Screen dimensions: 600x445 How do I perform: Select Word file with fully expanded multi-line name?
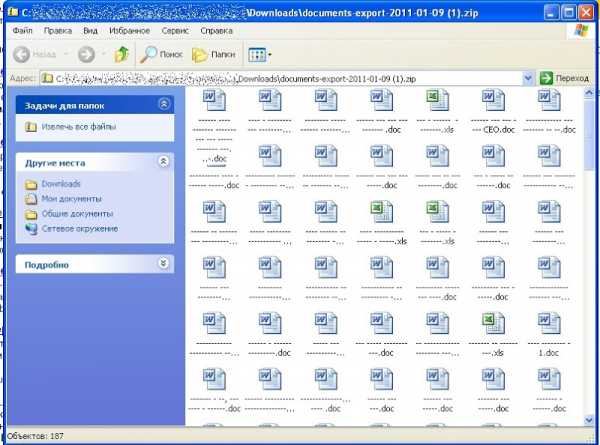214,125
